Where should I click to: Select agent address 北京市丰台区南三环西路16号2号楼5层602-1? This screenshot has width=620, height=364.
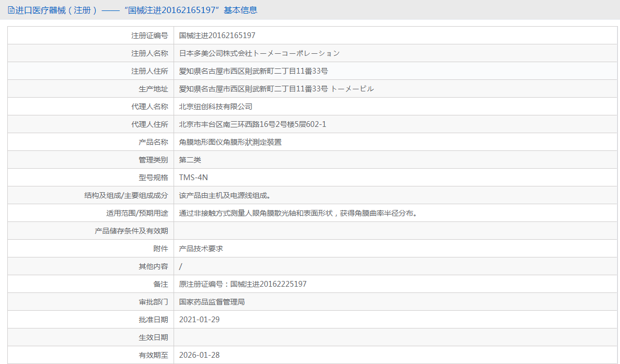tap(252, 124)
